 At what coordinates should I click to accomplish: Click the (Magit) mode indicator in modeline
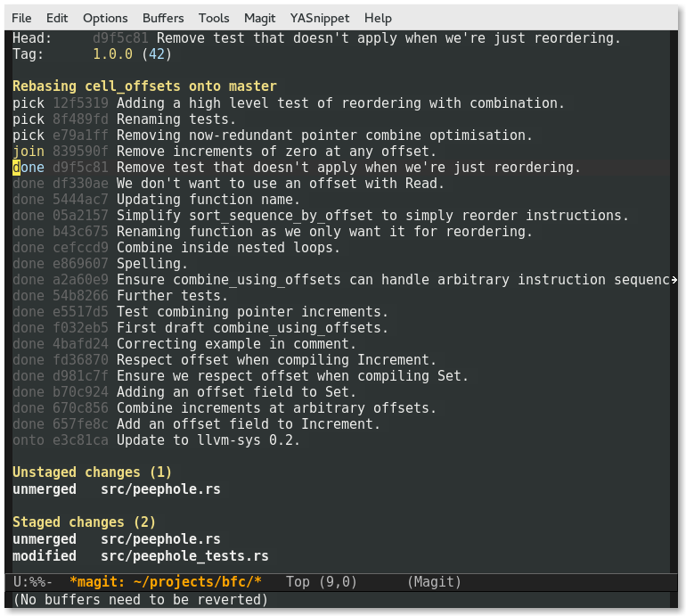434,582
